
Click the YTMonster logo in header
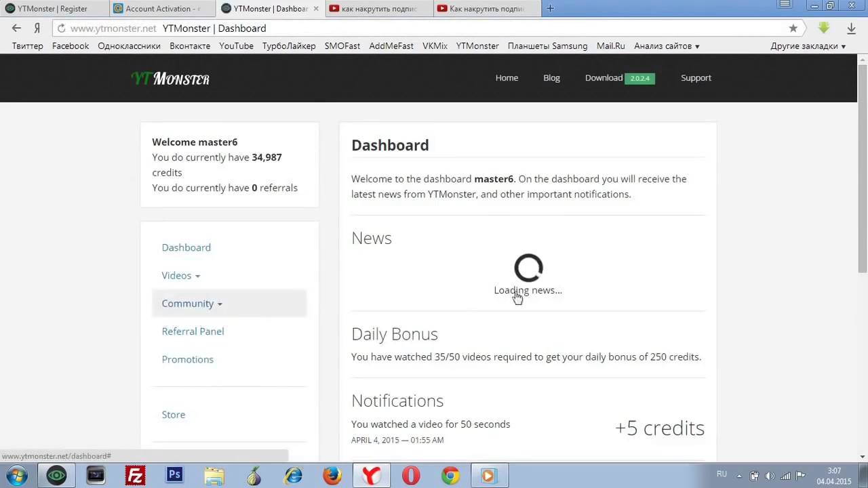170,79
